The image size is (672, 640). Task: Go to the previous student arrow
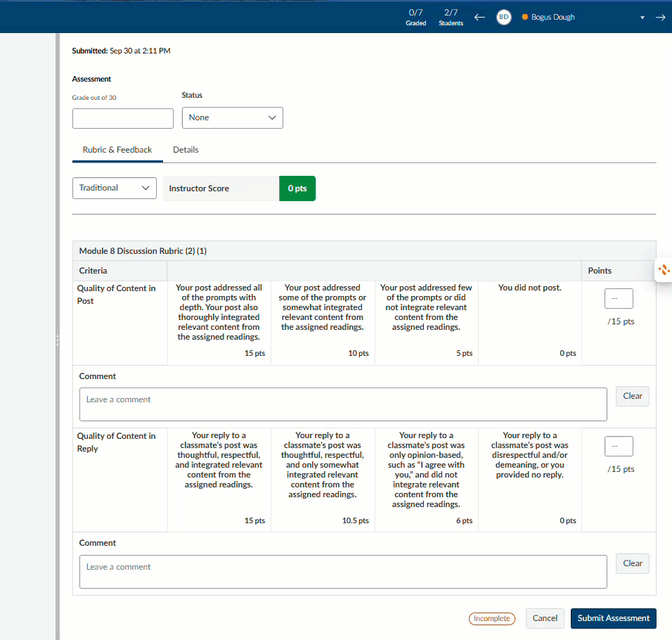(x=480, y=18)
